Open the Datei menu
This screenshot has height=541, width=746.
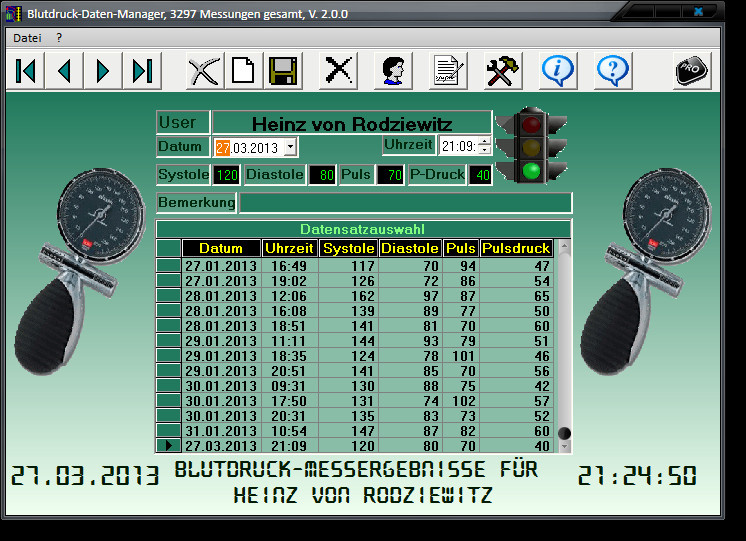coord(27,38)
